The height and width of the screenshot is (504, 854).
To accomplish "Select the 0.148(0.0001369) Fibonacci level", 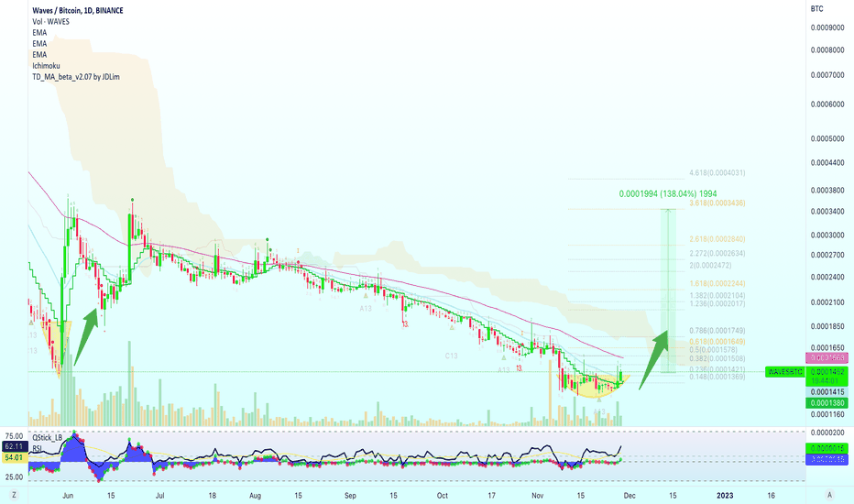I will pyautogui.click(x=717, y=377).
